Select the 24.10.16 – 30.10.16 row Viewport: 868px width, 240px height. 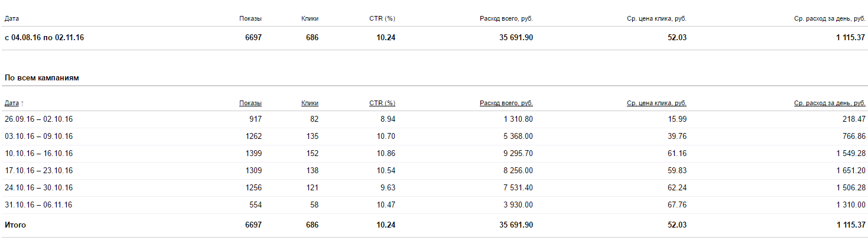(x=434, y=188)
